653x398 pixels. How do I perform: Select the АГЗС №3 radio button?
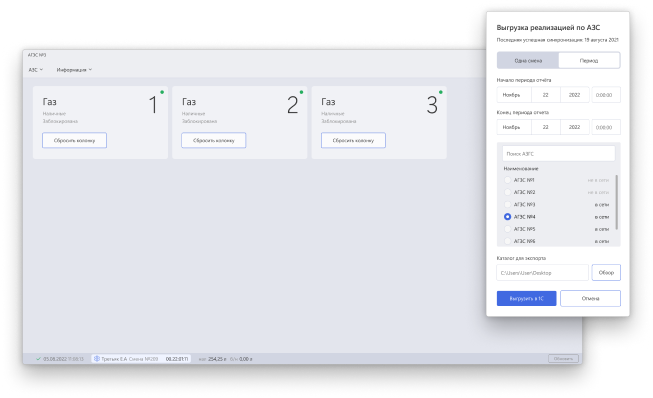pos(507,204)
